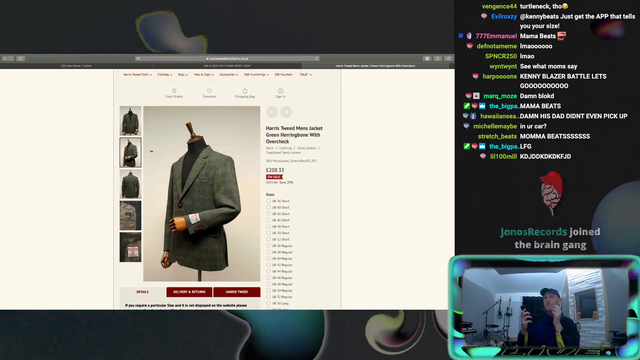The image size is (640, 360).
Task: Click the main jacket product image
Action: pyautogui.click(x=202, y=193)
